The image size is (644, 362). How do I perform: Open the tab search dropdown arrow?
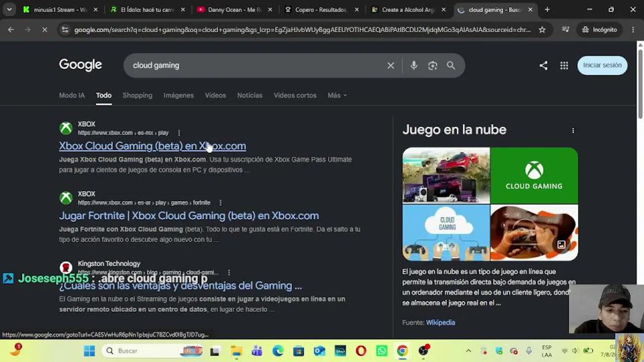point(9,10)
